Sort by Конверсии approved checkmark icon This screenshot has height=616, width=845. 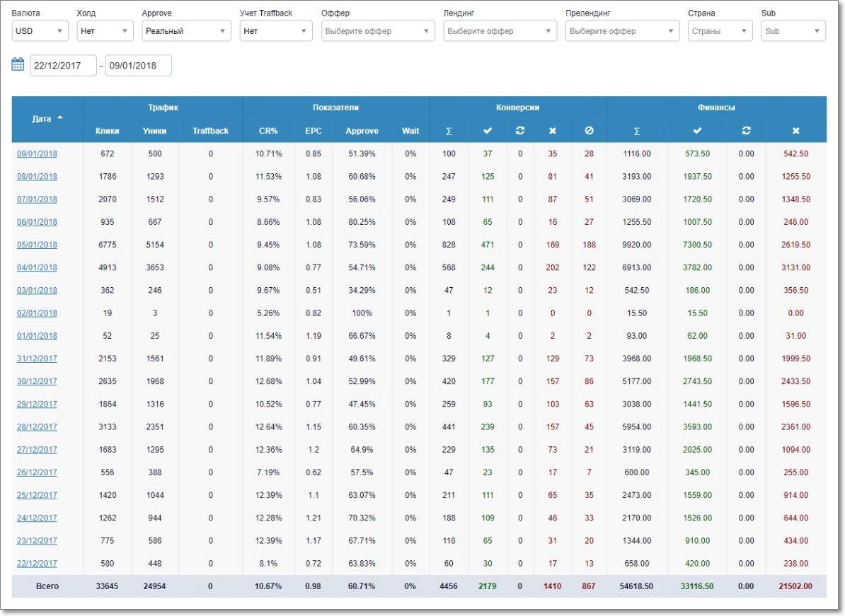click(487, 131)
